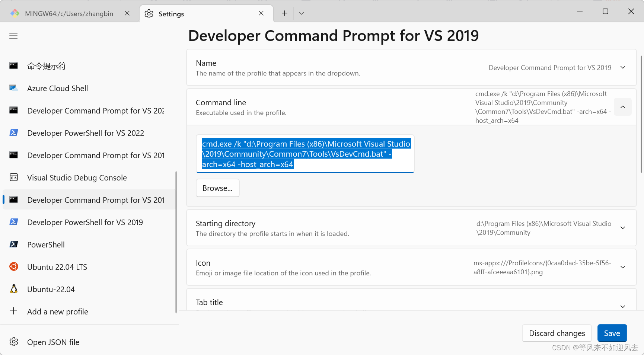Collapse the Command line setting
The height and width of the screenshot is (355, 644).
click(x=623, y=107)
